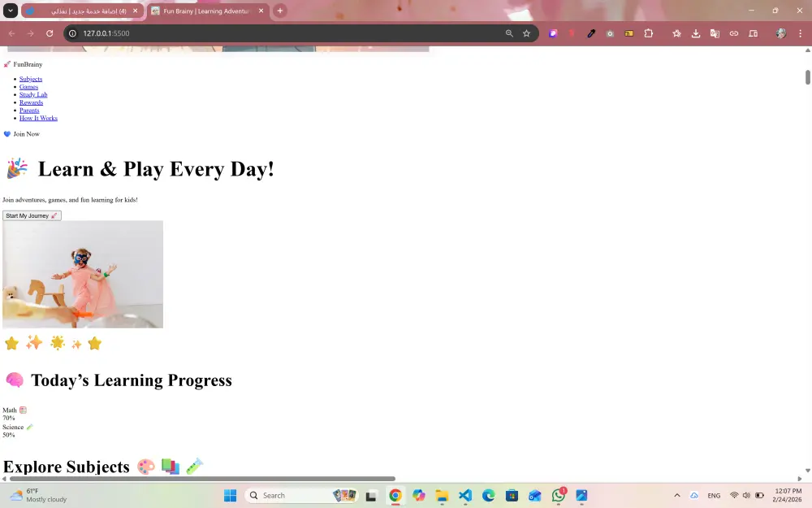
Task: Click the Today's Learning Progress heading
Action: click(119, 380)
